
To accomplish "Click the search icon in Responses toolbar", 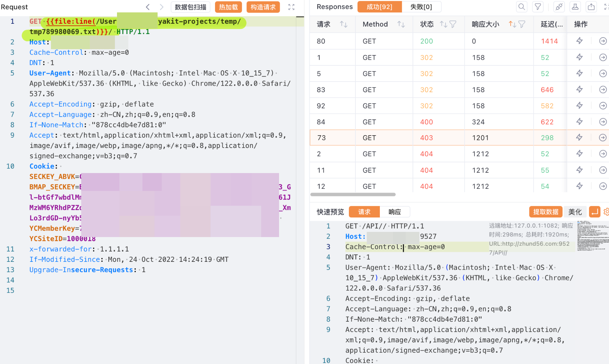I will click(x=522, y=7).
